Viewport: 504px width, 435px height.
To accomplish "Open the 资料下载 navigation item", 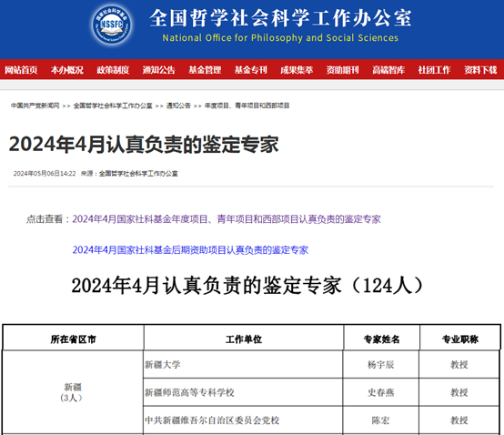I will click(480, 70).
